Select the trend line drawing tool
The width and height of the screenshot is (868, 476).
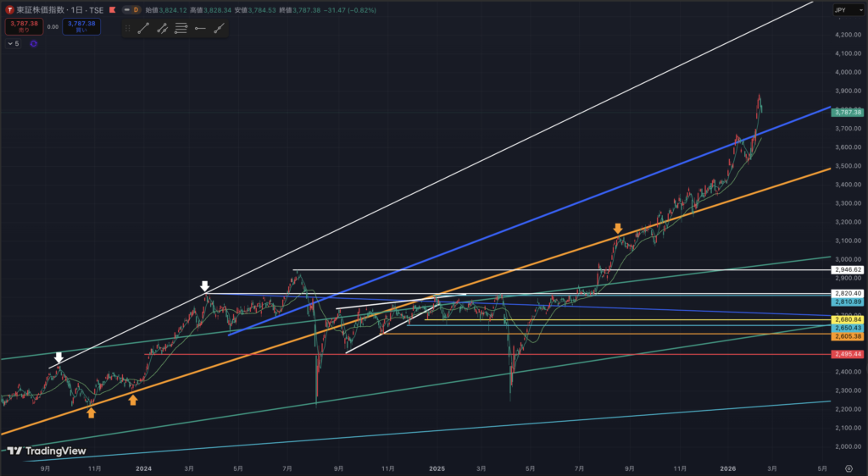point(142,28)
